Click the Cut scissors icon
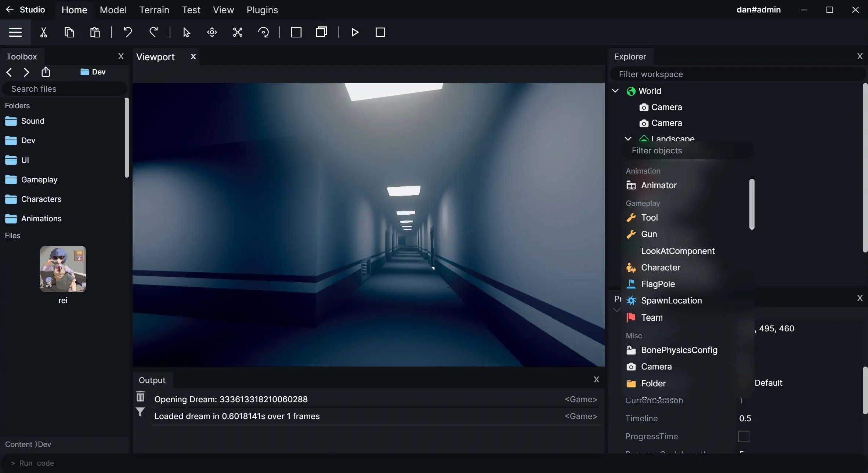The height and width of the screenshot is (473, 868). (x=44, y=32)
